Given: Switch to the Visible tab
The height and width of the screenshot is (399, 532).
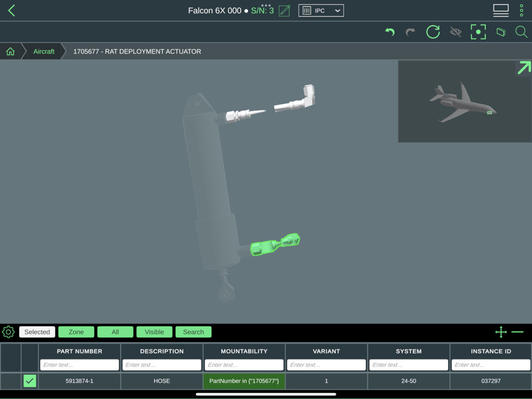Looking at the screenshot, I should (154, 332).
